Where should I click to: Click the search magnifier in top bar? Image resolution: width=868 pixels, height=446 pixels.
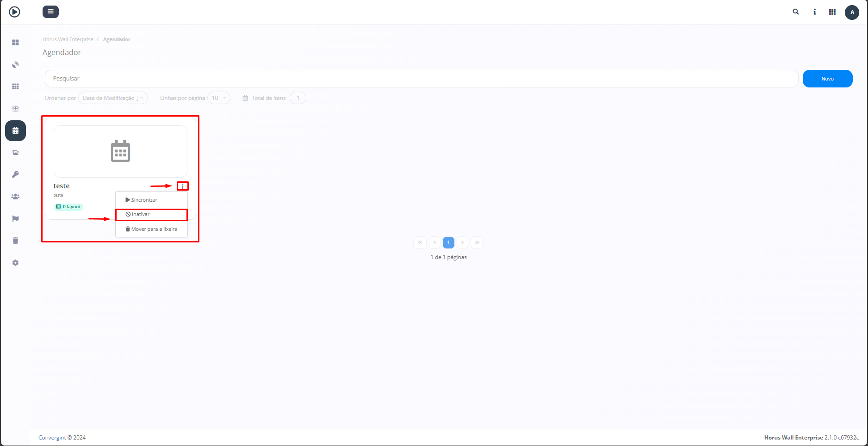(x=796, y=12)
